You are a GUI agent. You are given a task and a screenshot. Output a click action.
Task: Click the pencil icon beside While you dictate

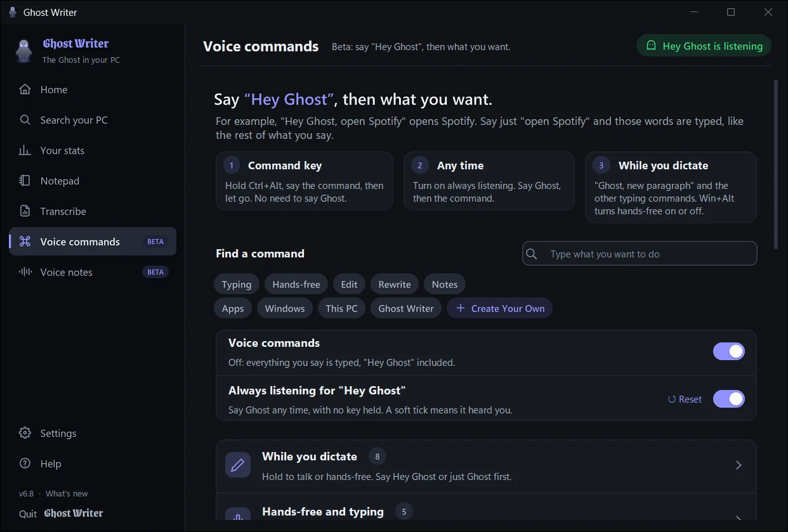point(238,465)
